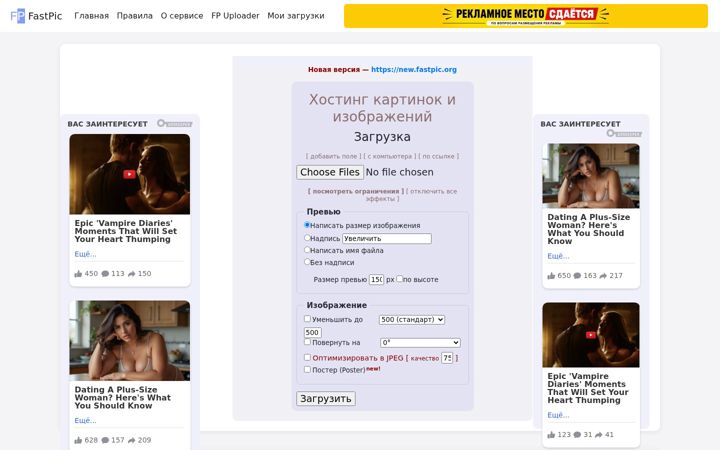Open the https://new.fastpic.org link

click(x=414, y=69)
